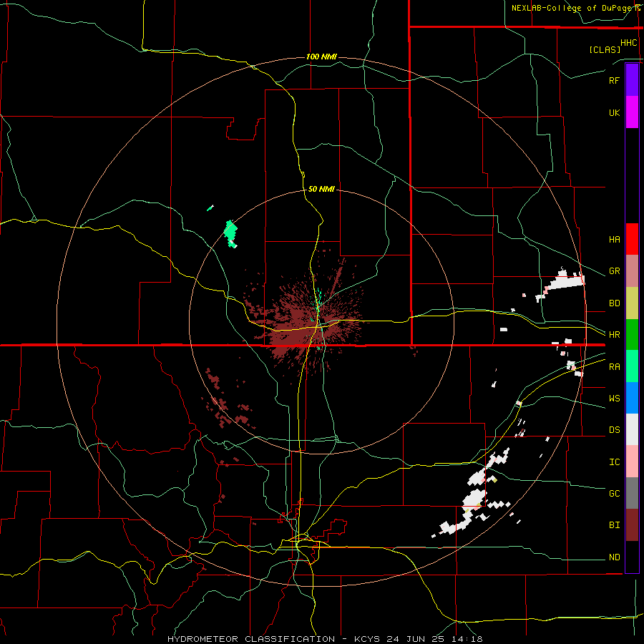The height and width of the screenshot is (644, 644).
Task: Pick the RA light-green legend swatch
Action: pyautogui.click(x=632, y=366)
